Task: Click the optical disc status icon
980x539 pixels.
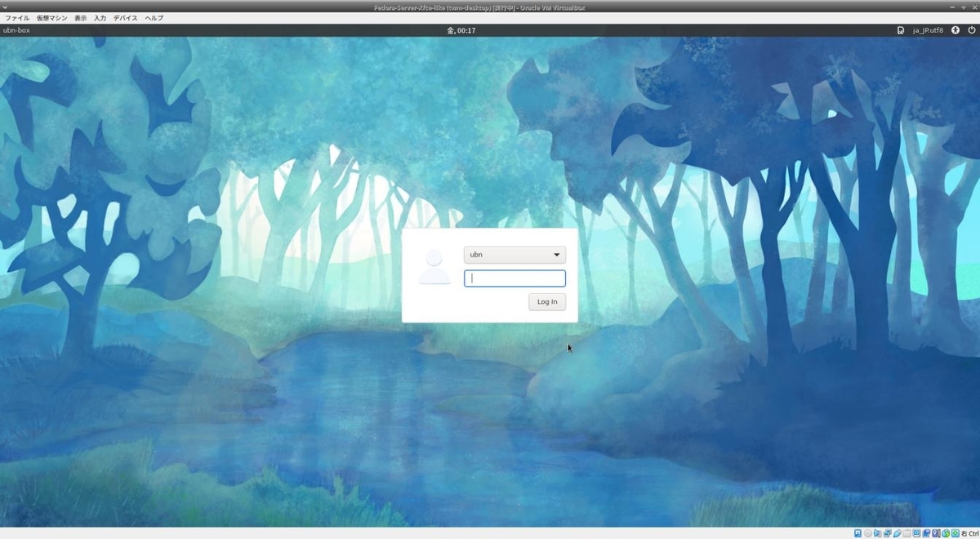Action: [868, 533]
